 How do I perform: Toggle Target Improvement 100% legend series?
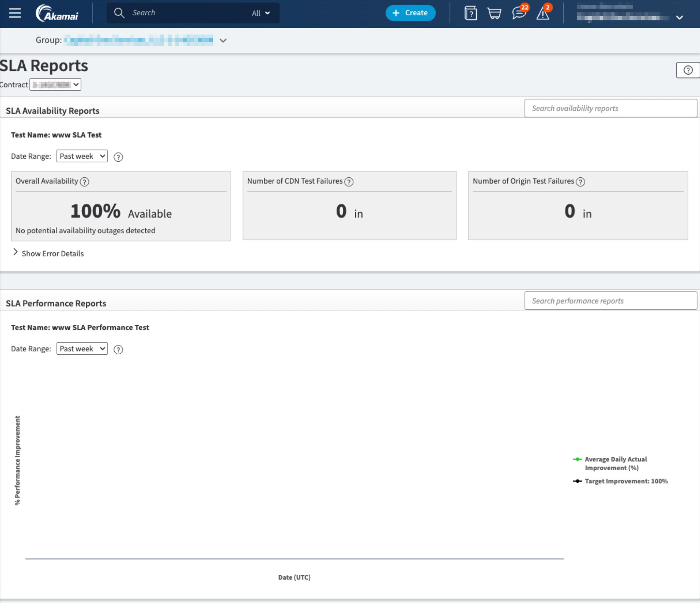pyautogui.click(x=626, y=481)
